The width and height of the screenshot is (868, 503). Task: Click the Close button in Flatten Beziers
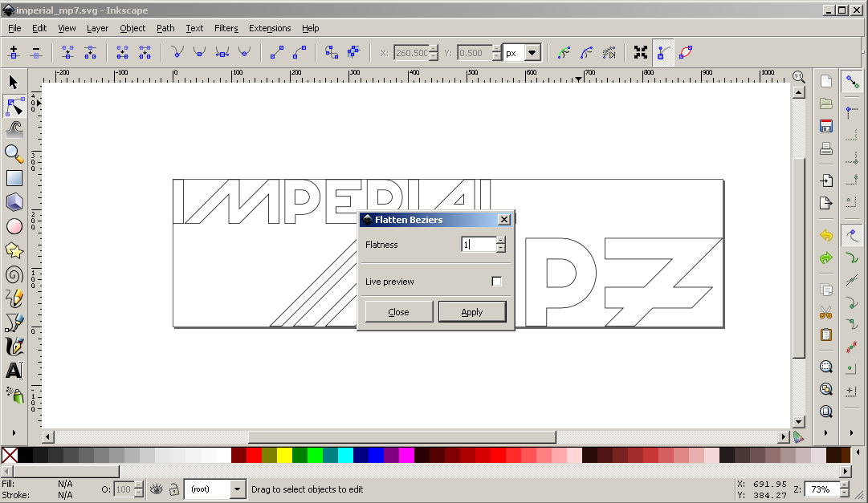click(399, 312)
